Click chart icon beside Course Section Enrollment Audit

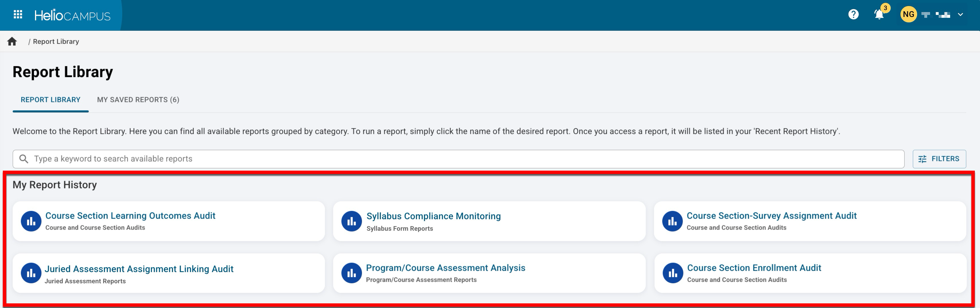tap(673, 273)
